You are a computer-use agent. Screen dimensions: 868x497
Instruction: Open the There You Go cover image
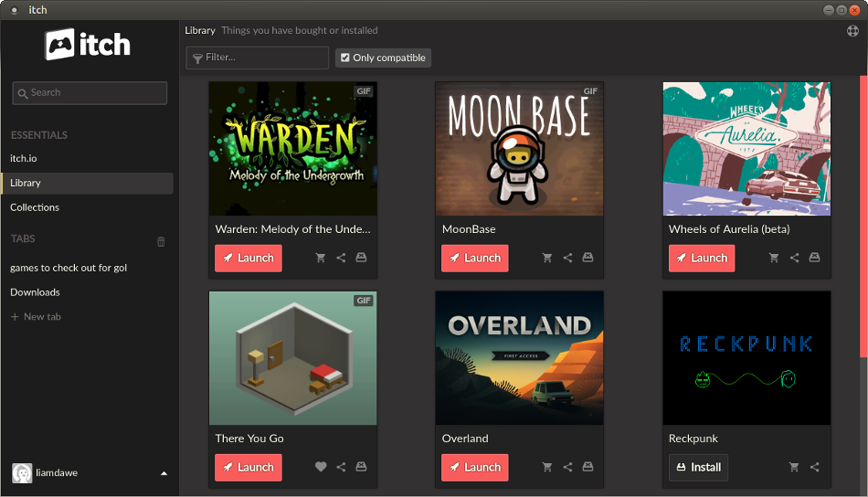point(293,358)
